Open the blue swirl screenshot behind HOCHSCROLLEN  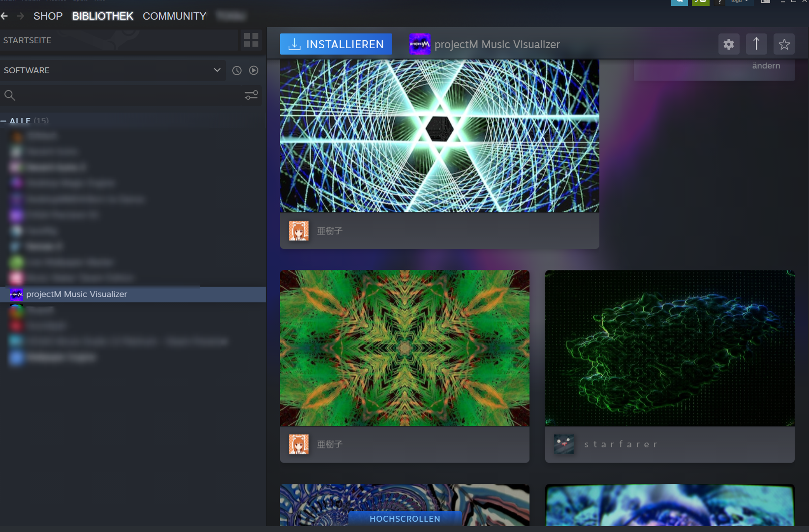404,505
